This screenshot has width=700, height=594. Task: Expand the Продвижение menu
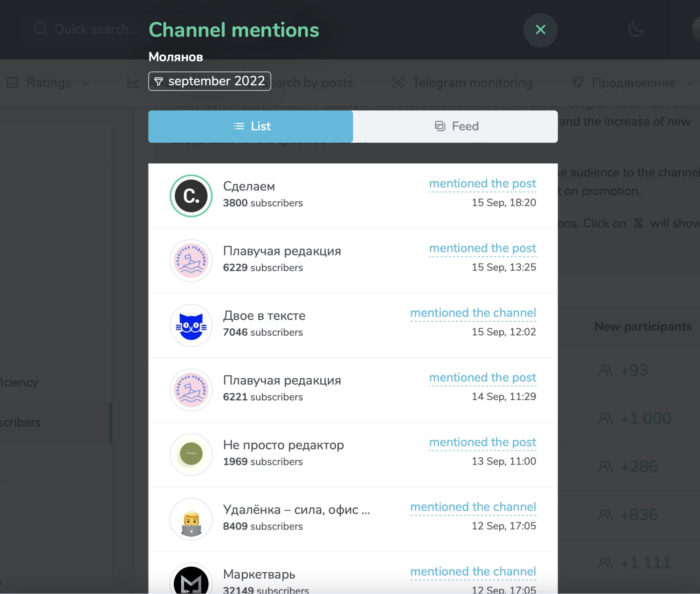pyautogui.click(x=633, y=83)
